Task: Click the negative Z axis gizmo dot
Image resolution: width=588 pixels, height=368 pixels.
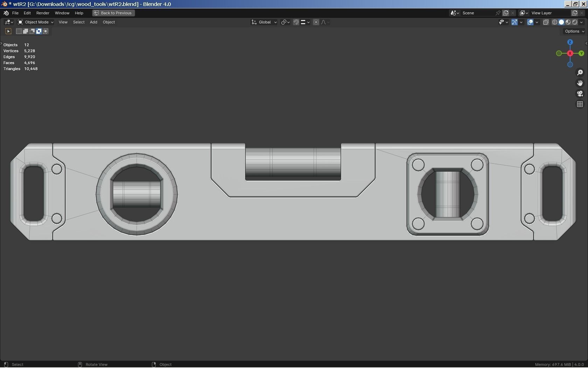Action: pyautogui.click(x=570, y=64)
